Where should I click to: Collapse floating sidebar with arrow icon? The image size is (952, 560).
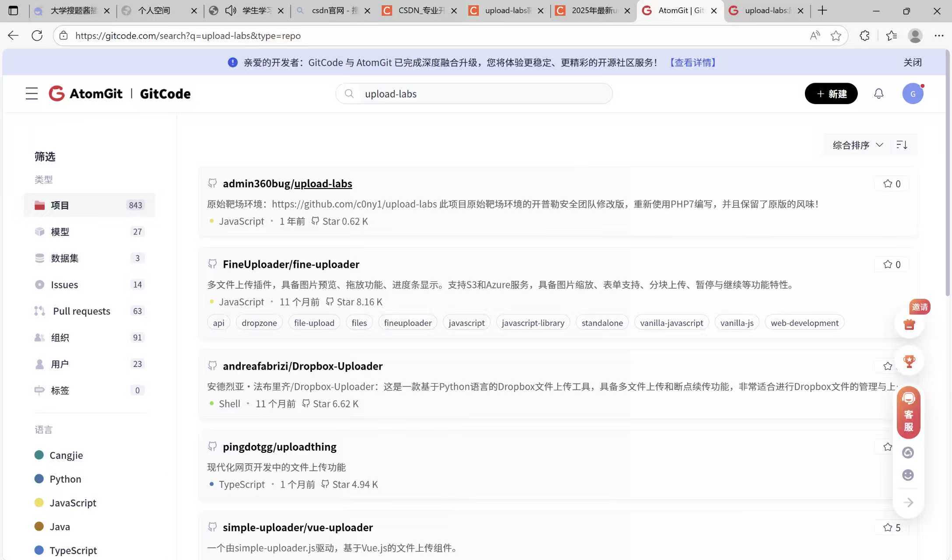point(908,502)
